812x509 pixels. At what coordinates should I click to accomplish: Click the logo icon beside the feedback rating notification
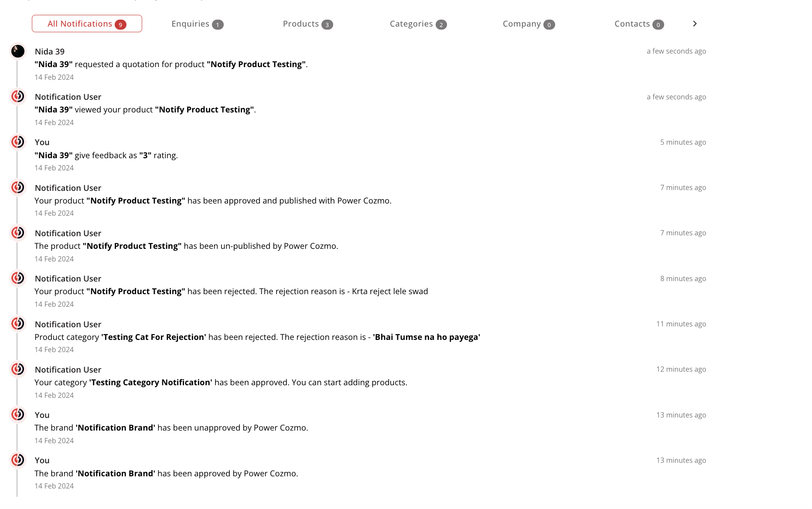(x=18, y=142)
